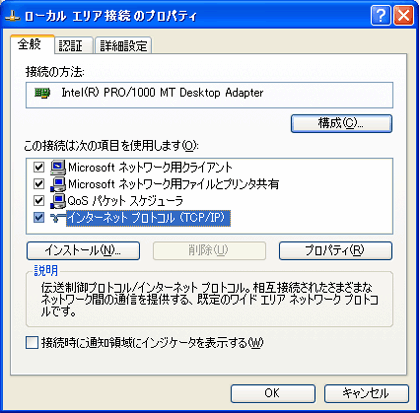420x413 pixels.
Task: Confirm the dialog with OK
Action: (273, 393)
